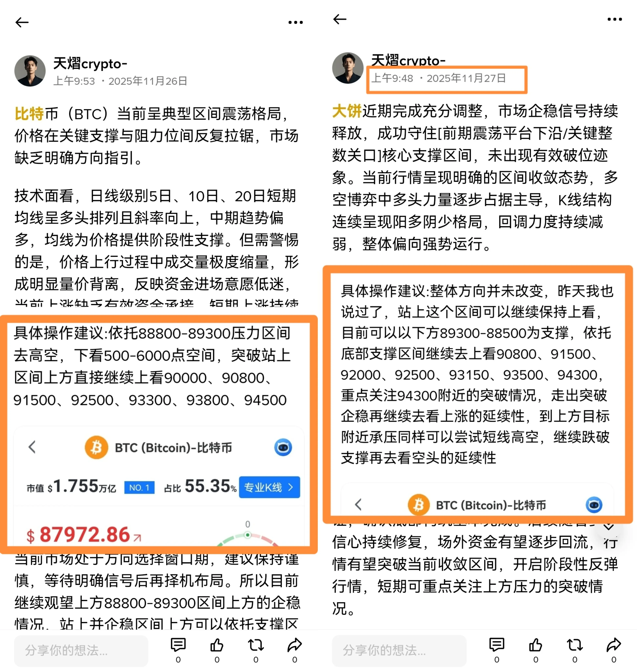Repost the right post
Viewport: 637px width, 672px height.
574,645
